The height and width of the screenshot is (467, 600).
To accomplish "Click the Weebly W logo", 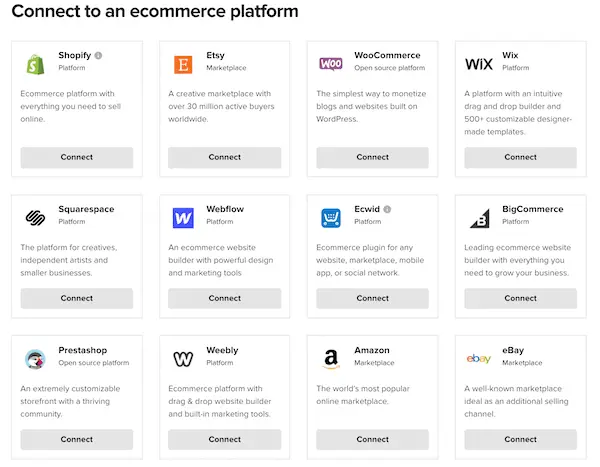I will click(183, 359).
